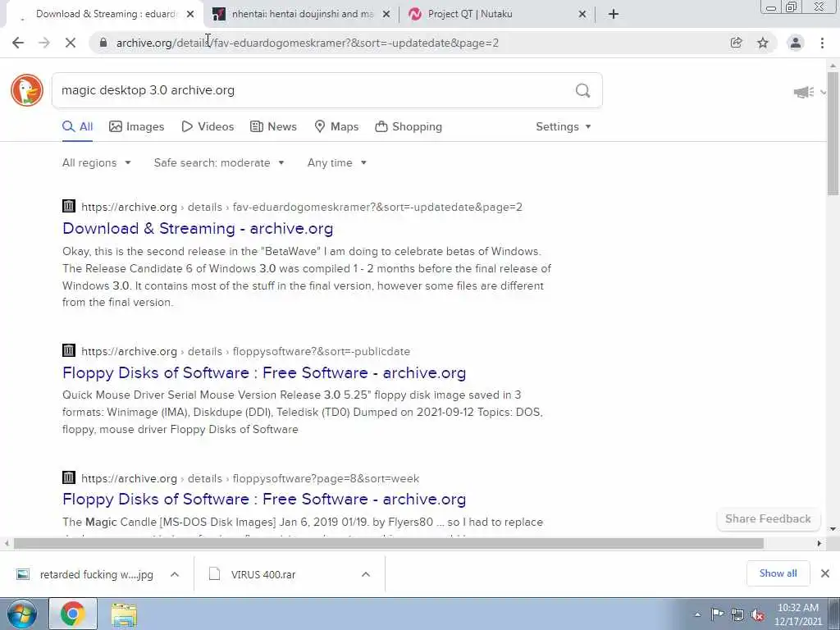Stop loading the page
Screen dimensions: 840x630
point(71,43)
